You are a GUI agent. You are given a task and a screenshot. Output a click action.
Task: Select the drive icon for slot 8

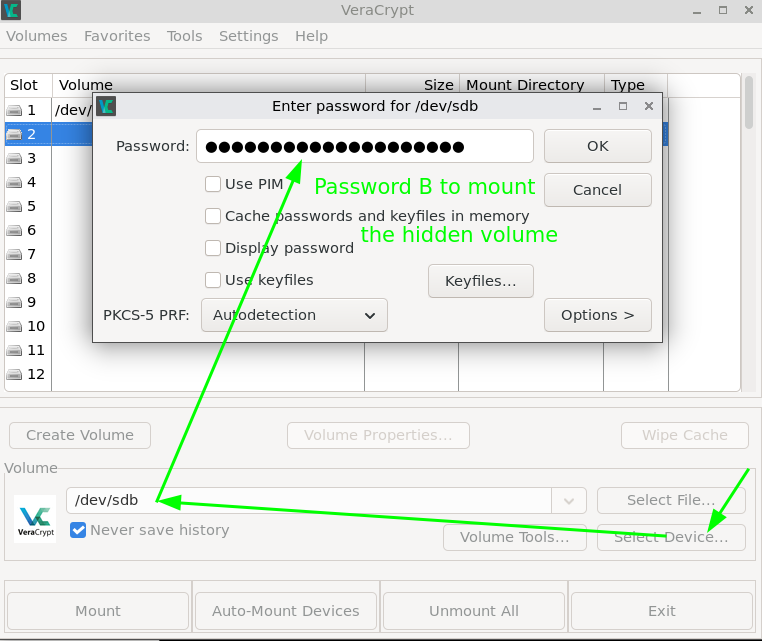14,278
